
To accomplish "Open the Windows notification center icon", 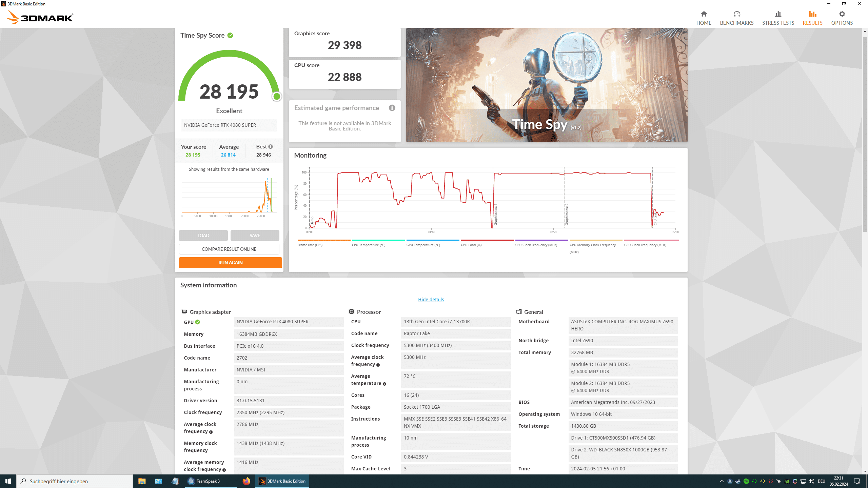I will (857, 481).
